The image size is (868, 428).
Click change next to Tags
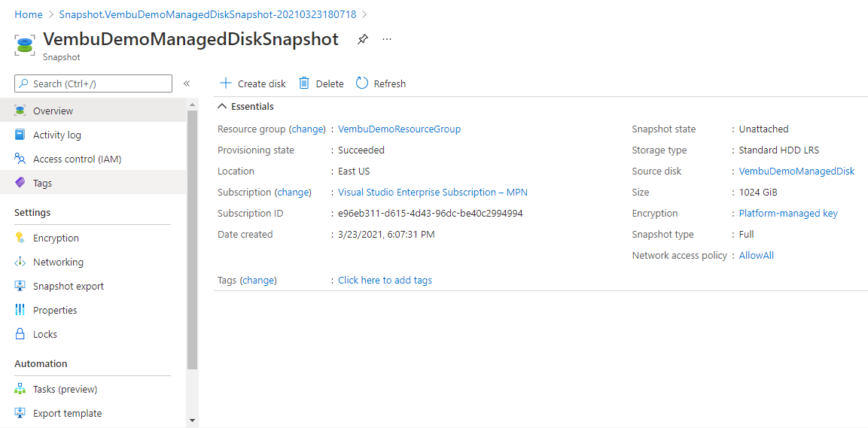(x=258, y=280)
